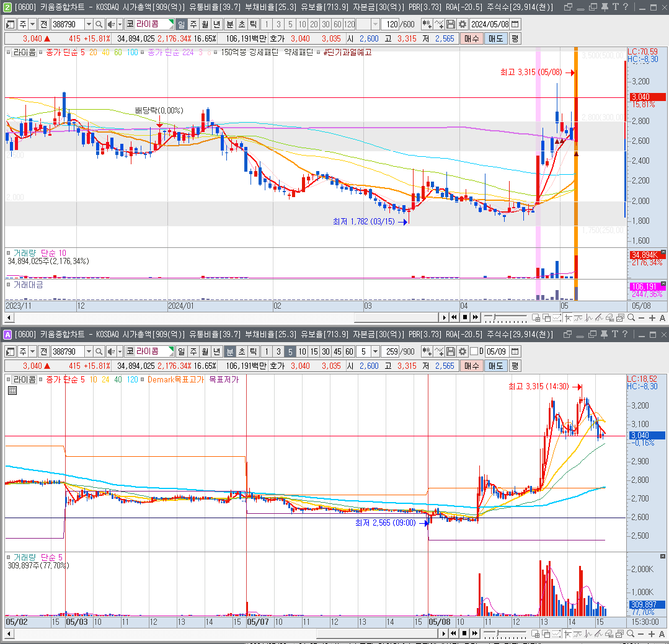The height and width of the screenshot is (644, 669).
Task: Select 5-minute interval in bottom chart
Action: 290,351
